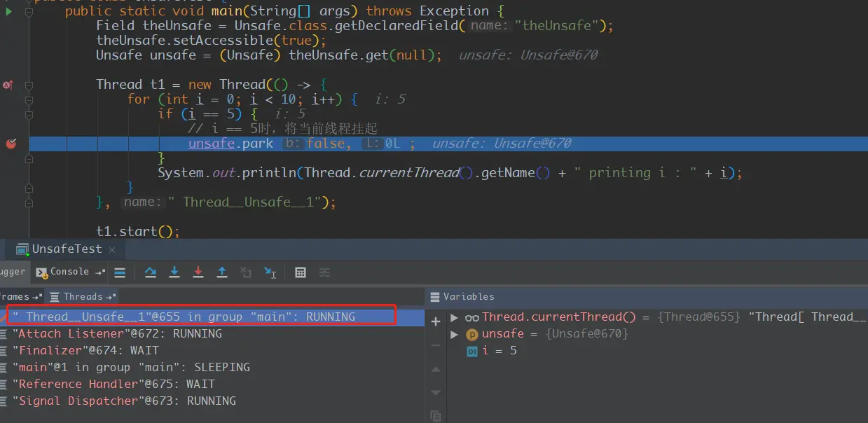Click the lambda override marker at Thread t1

(8, 85)
